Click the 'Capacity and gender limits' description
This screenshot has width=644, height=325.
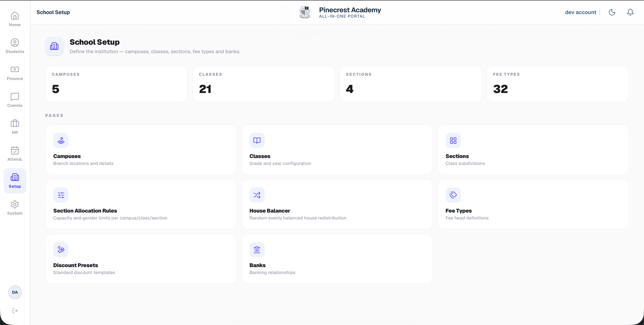[x=110, y=218]
